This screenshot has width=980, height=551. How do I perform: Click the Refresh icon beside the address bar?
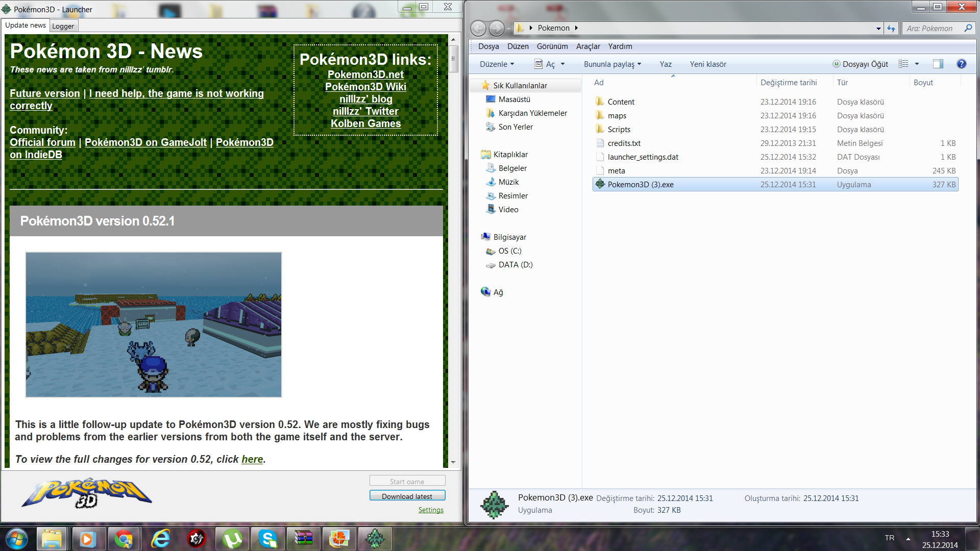point(891,28)
